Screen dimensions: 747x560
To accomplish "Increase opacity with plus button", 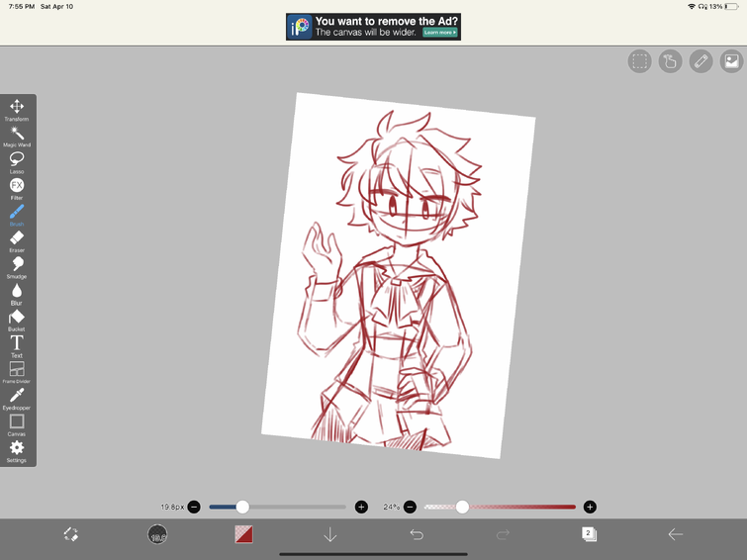I will [x=590, y=508].
